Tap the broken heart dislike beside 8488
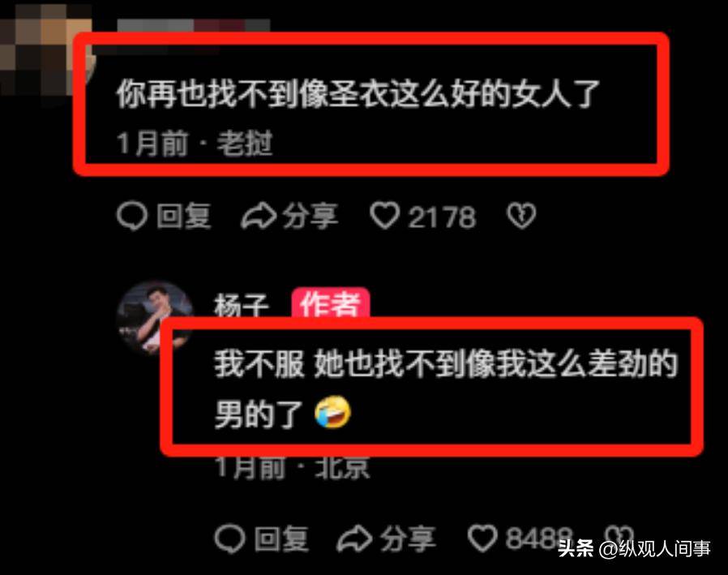728x575 pixels. [x=619, y=536]
